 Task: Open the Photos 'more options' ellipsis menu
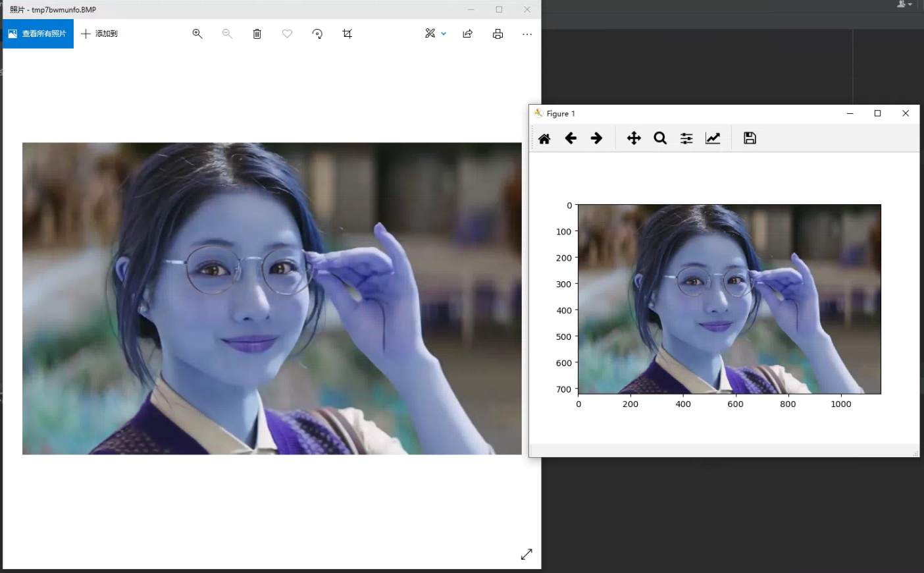[527, 34]
